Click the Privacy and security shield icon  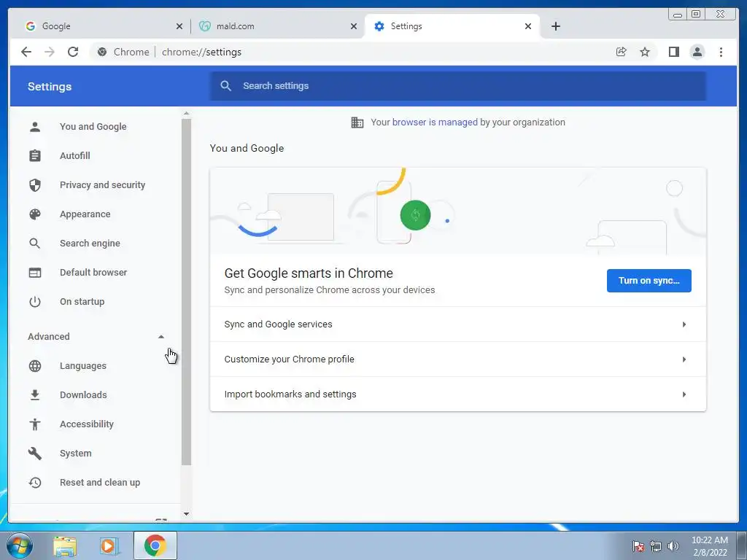[35, 184]
